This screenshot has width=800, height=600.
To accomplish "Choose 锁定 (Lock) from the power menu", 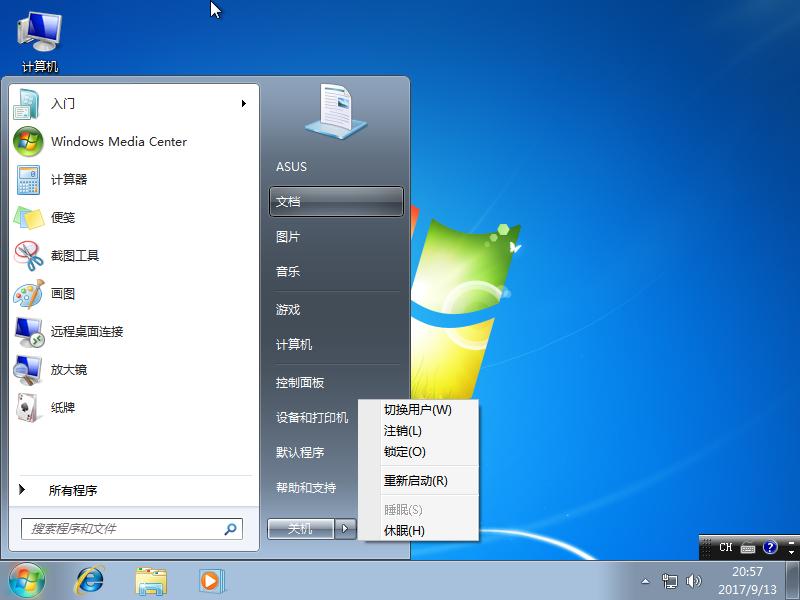I will click(404, 452).
